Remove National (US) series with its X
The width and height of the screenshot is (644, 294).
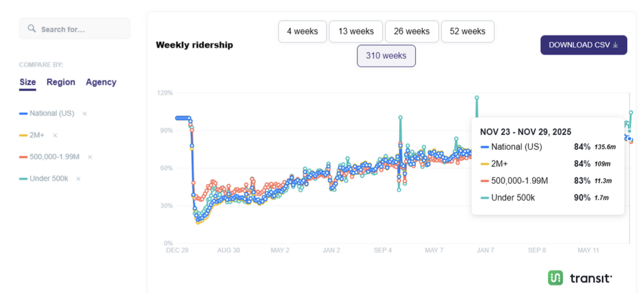pos(85,114)
